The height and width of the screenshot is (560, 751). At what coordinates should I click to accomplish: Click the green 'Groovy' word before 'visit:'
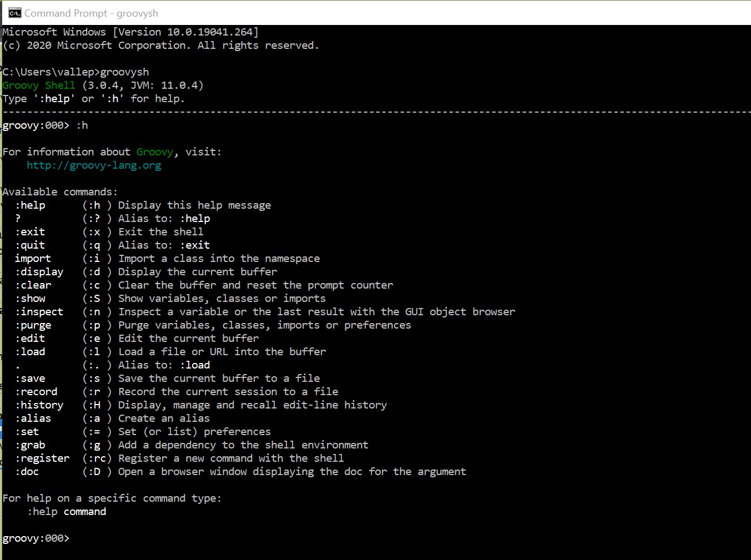(155, 152)
